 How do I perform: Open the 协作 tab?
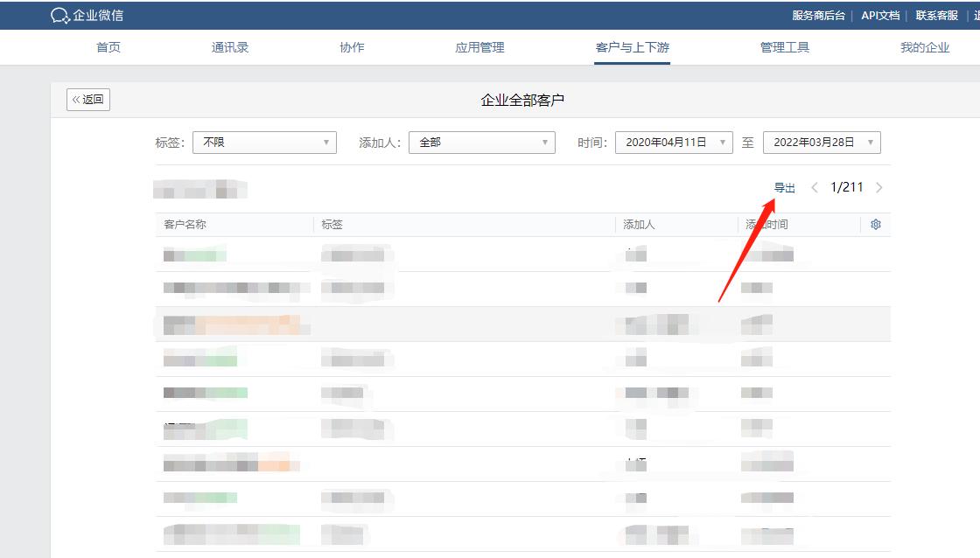pyautogui.click(x=351, y=47)
